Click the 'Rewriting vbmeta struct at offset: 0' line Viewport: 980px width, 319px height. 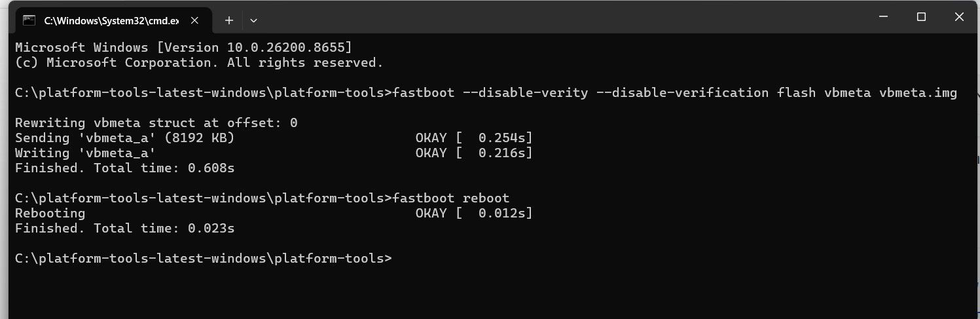tap(156, 123)
